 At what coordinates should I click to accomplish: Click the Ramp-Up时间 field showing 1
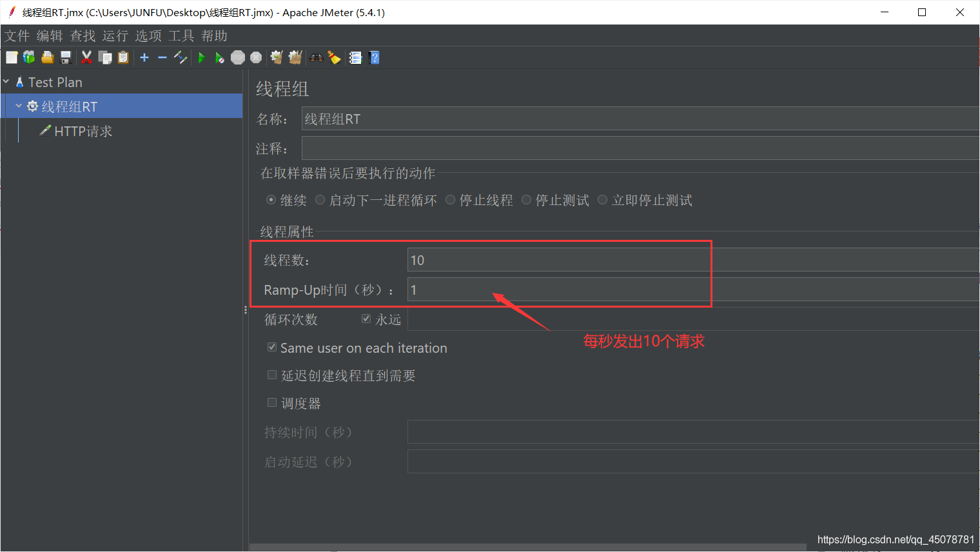point(693,290)
